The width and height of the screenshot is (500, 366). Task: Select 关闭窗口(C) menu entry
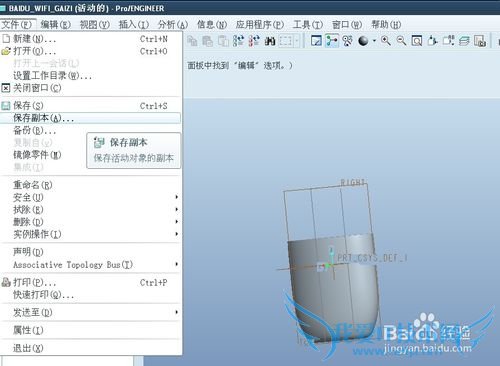91,88
